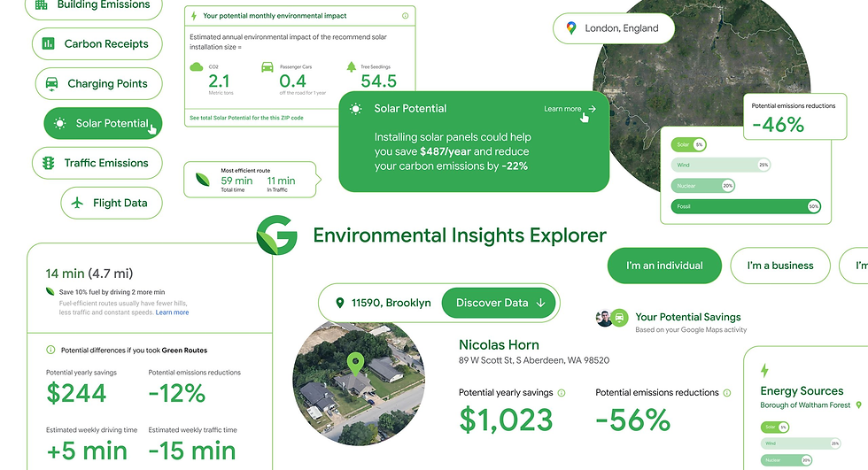Click the lightning bolt icon in monthly impact card
The height and width of the screenshot is (470, 868).
click(194, 16)
